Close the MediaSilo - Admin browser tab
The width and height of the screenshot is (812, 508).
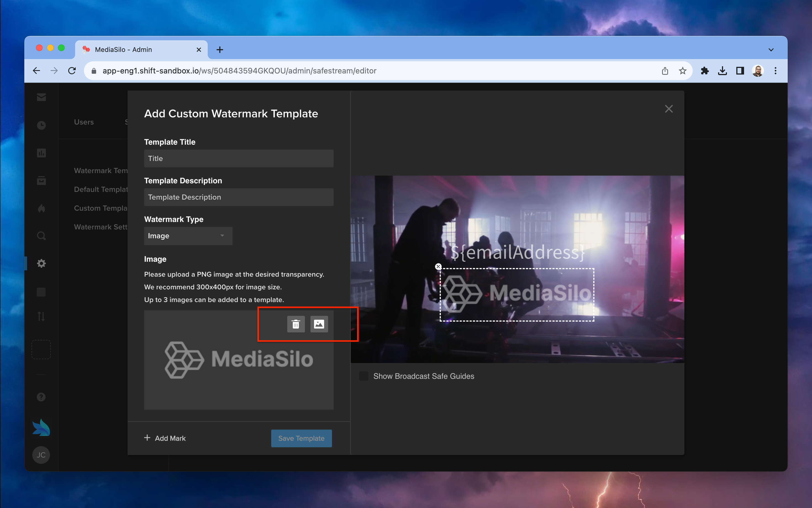click(x=199, y=50)
